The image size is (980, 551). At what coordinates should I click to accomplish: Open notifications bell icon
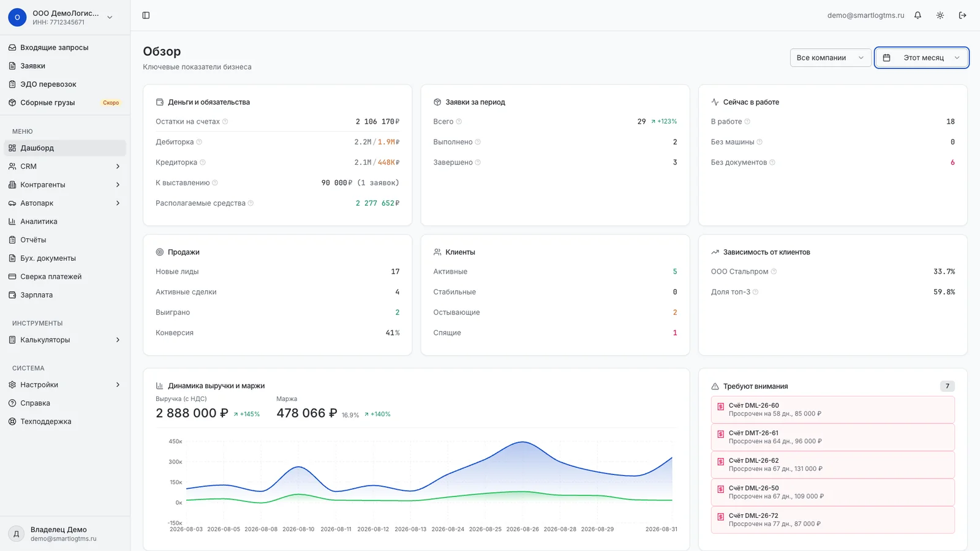[918, 15]
